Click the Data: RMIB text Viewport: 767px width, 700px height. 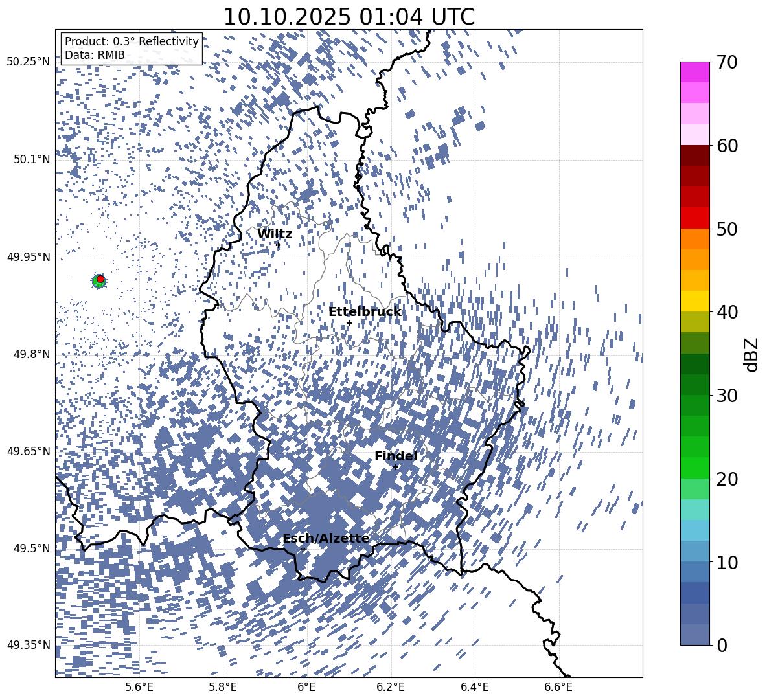tap(95, 55)
